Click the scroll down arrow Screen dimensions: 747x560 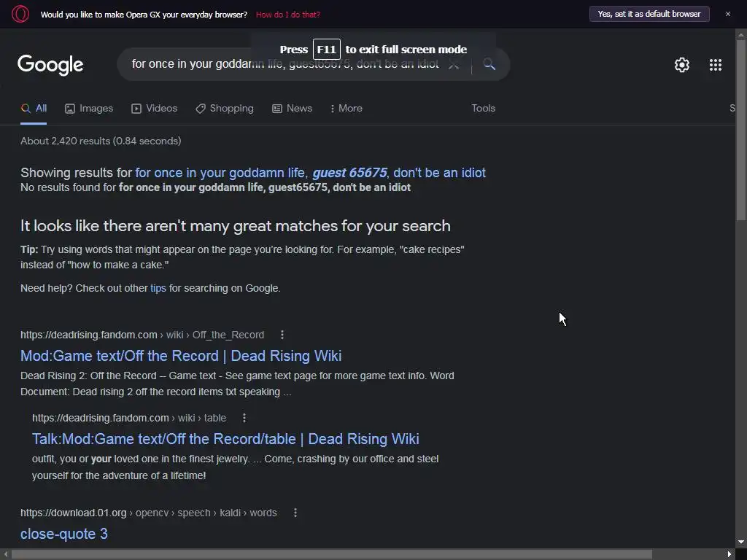tap(741, 542)
